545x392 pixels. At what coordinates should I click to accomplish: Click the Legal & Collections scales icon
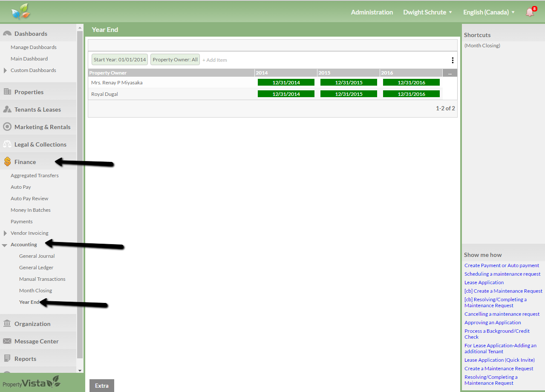point(7,144)
